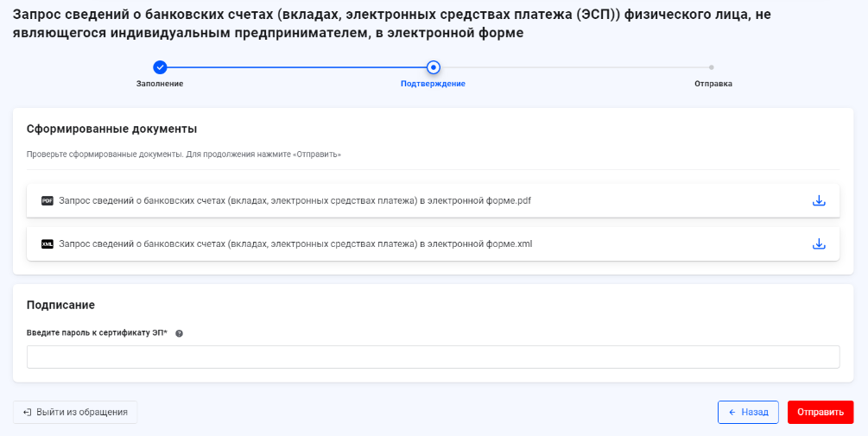Download the generated XML request document
This screenshot has width=868, height=436.
[819, 243]
